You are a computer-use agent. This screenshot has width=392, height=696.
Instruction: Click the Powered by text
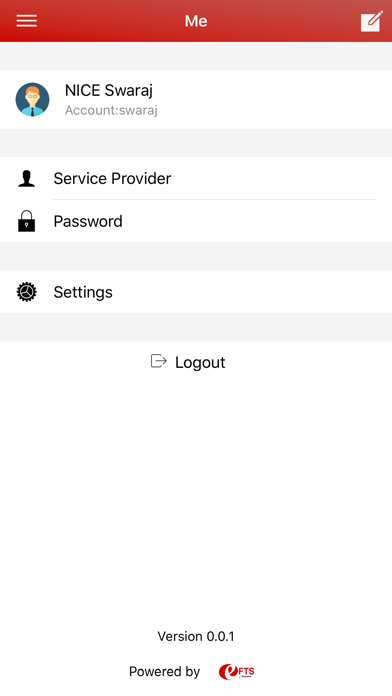tap(164, 672)
